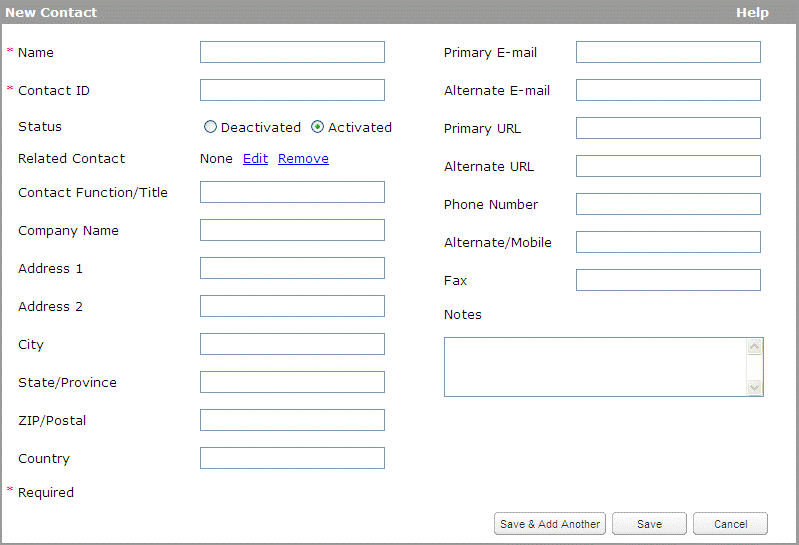Click the State/Province text box
This screenshot has height=545, width=799.
[292, 382]
